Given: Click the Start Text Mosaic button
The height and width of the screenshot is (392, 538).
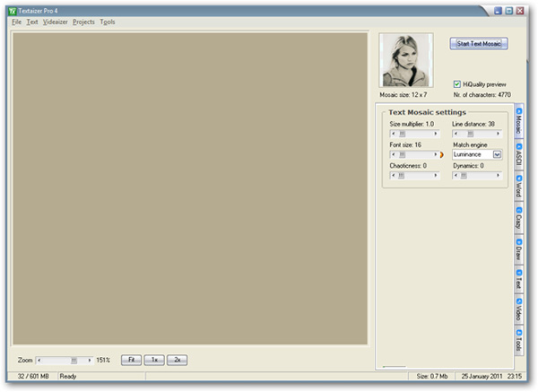Looking at the screenshot, I should coord(479,44).
